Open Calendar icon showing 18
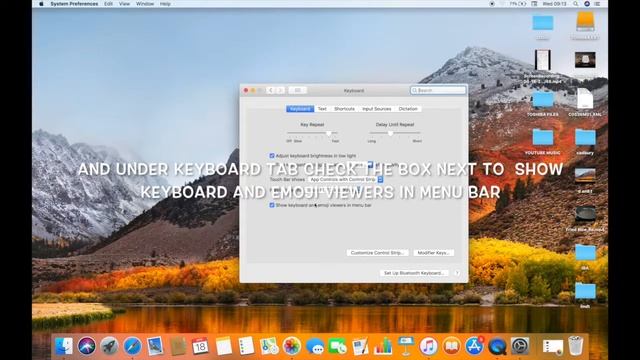The width and height of the screenshot is (640, 360). tap(200, 346)
